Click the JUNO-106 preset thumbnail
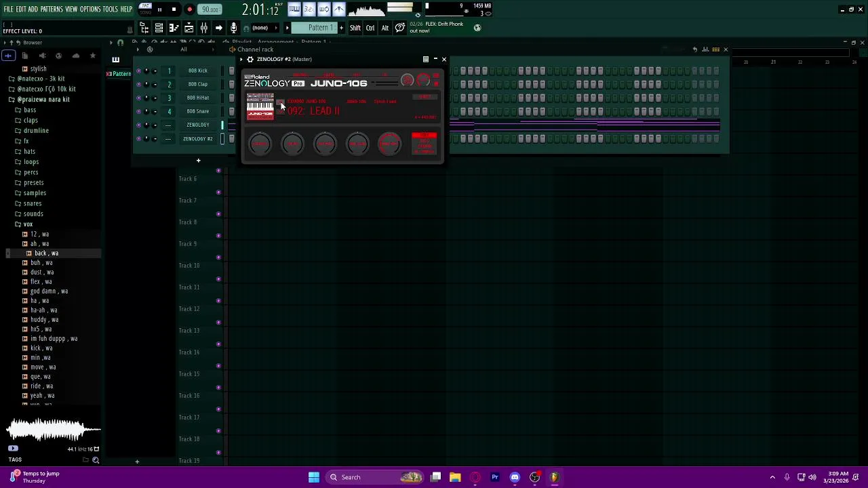Viewport: 868px width, 488px height. (x=260, y=106)
